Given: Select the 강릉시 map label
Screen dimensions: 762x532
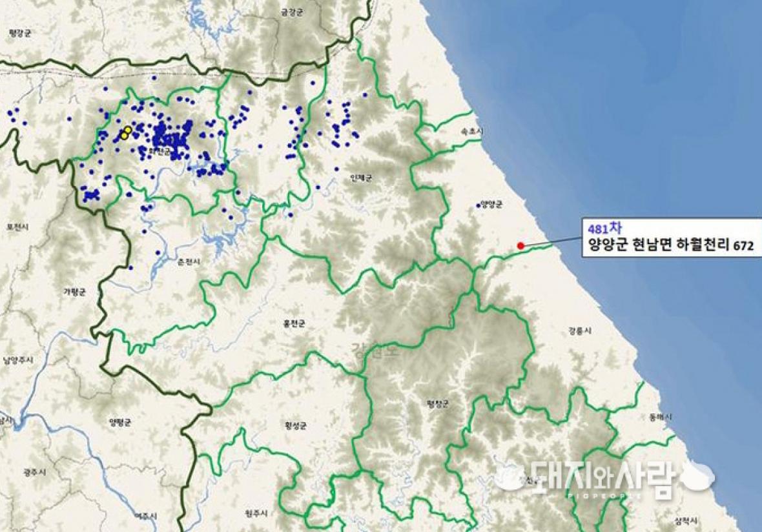Looking at the screenshot, I should coord(579,331).
